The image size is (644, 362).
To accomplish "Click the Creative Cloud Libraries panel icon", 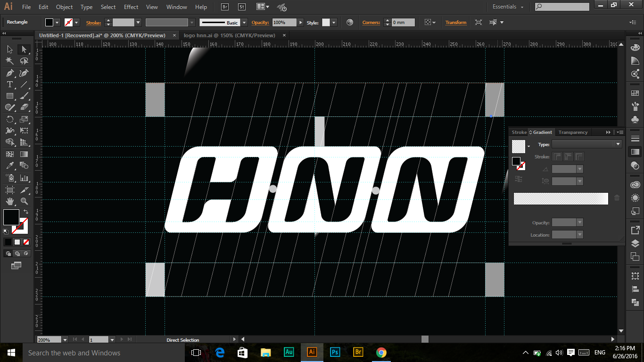I will 635,184.
